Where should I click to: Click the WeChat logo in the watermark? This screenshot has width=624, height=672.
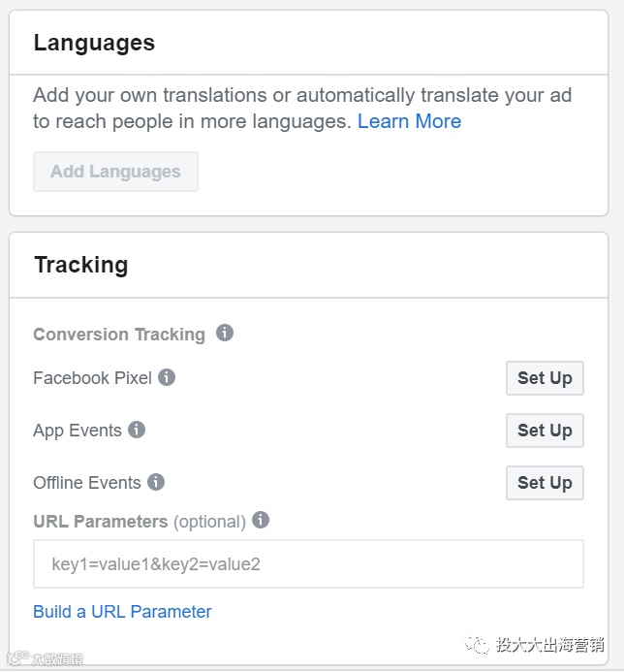point(477,644)
